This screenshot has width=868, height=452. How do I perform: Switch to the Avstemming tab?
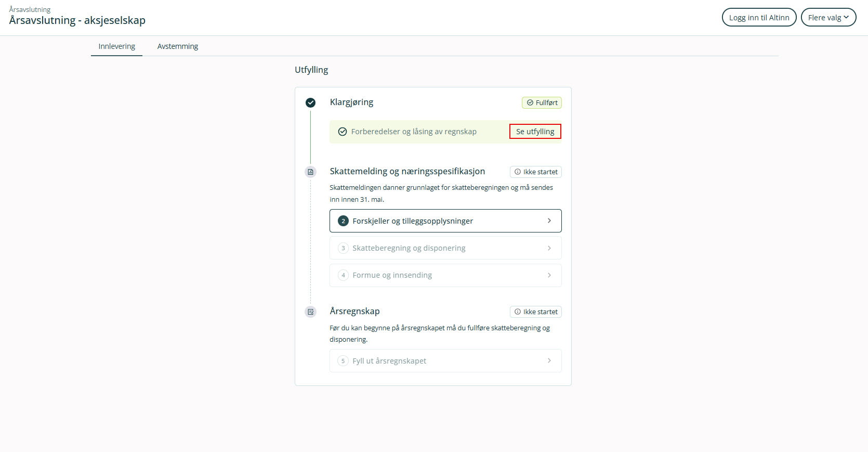click(x=178, y=46)
